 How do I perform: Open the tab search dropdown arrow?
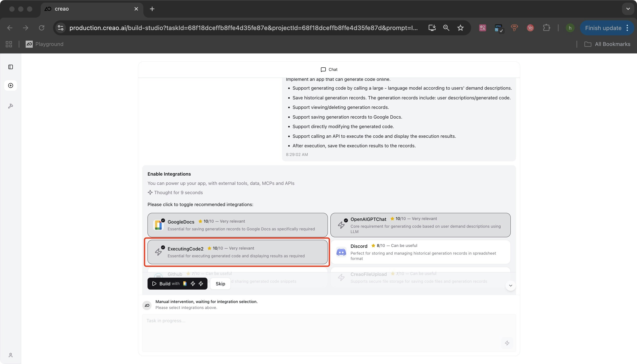[628, 9]
